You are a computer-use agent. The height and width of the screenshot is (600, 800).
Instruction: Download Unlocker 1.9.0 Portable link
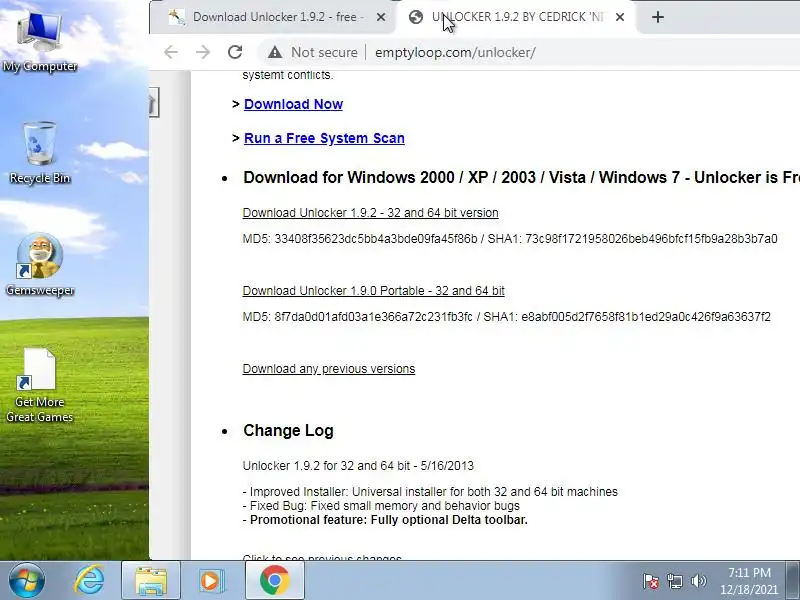click(x=373, y=291)
